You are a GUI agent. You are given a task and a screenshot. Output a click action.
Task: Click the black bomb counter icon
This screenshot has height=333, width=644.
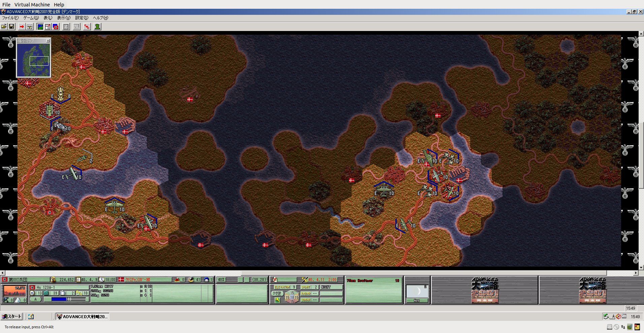click(x=191, y=280)
